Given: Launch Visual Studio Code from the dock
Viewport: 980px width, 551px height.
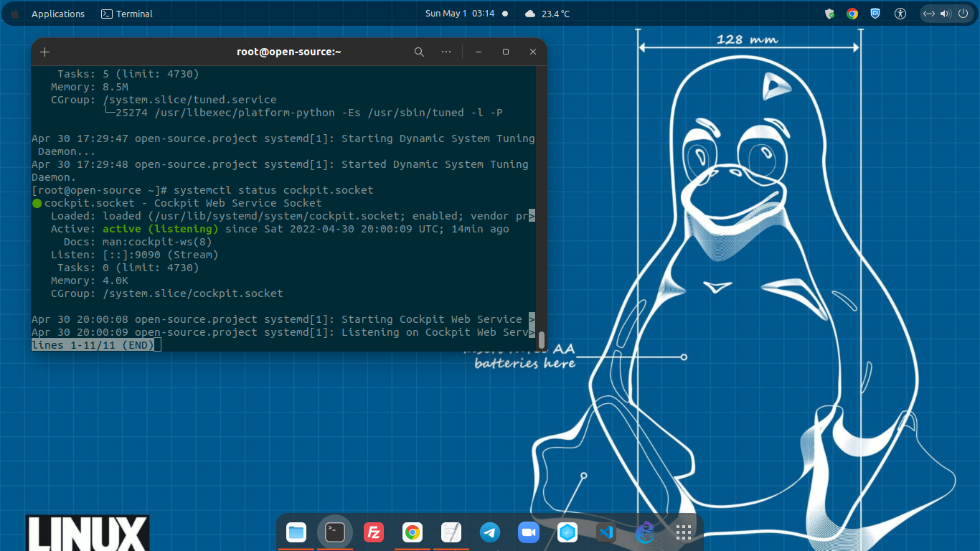Looking at the screenshot, I should pyautogui.click(x=606, y=532).
